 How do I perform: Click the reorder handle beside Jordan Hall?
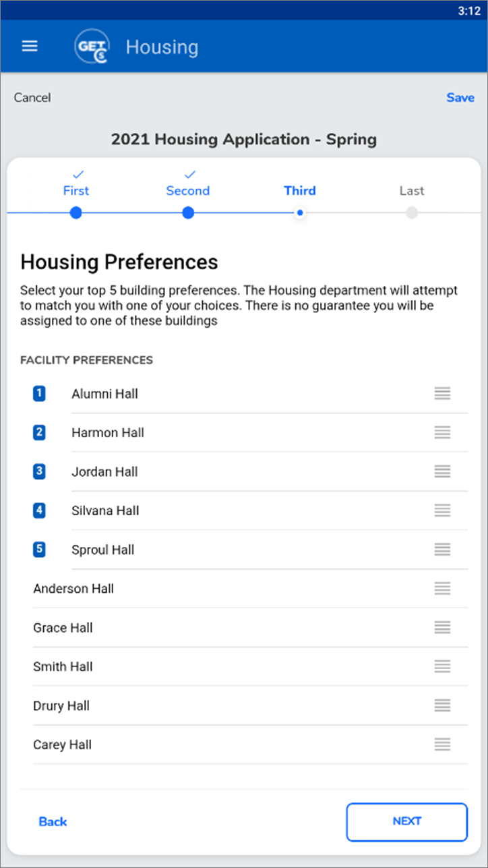pos(442,472)
